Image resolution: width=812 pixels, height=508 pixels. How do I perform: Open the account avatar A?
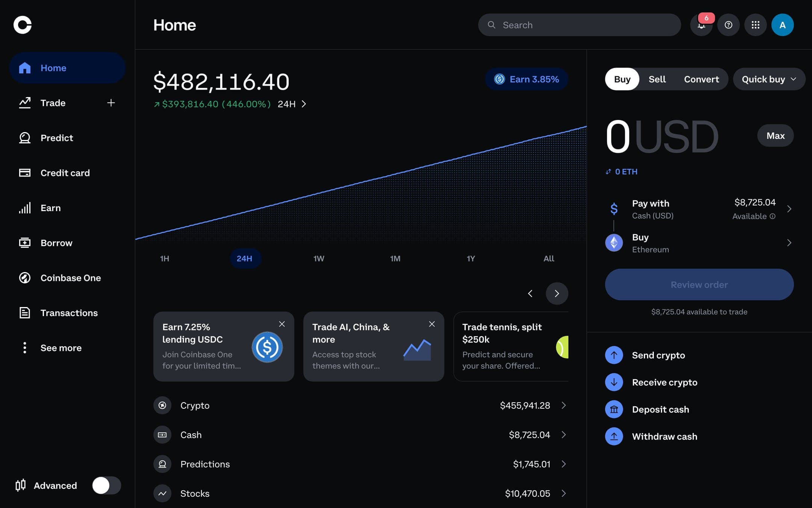tap(783, 25)
